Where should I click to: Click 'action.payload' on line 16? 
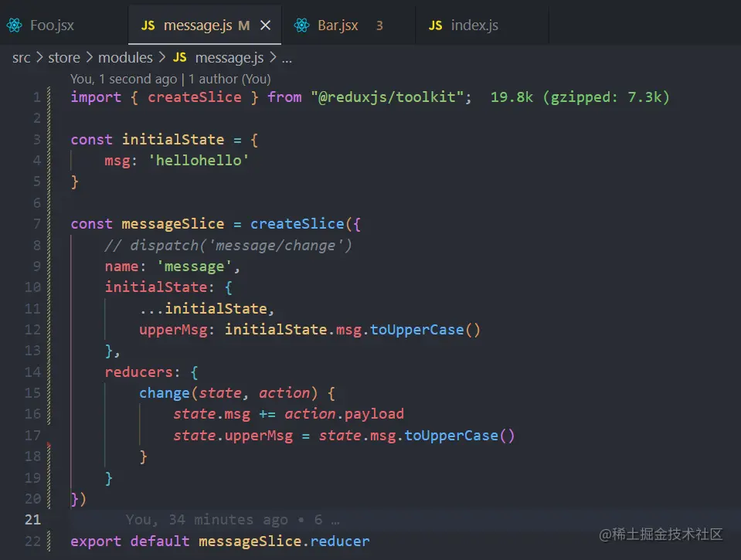(344, 414)
